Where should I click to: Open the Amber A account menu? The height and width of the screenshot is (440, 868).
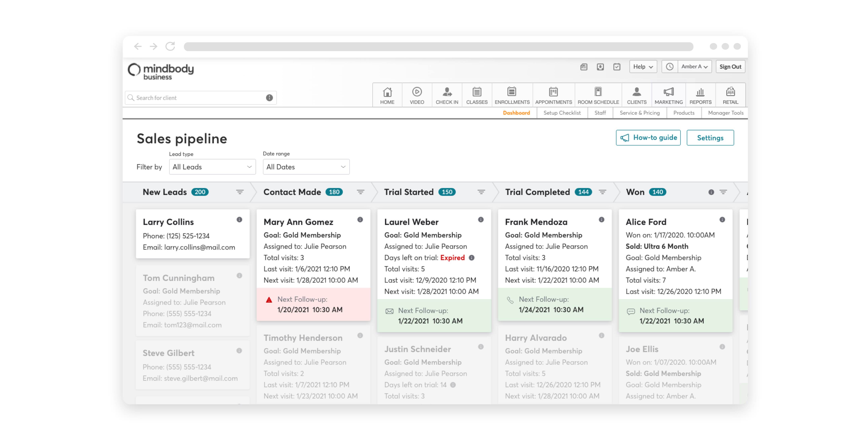point(694,67)
